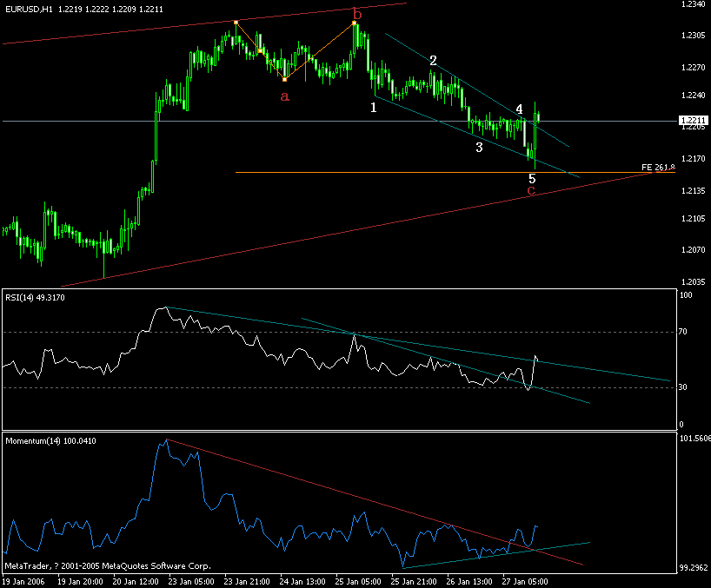Image resolution: width=711 pixels, height=588 pixels.
Task: Click the MetaTrader MetaQuotes copyright text
Action: coord(108,565)
